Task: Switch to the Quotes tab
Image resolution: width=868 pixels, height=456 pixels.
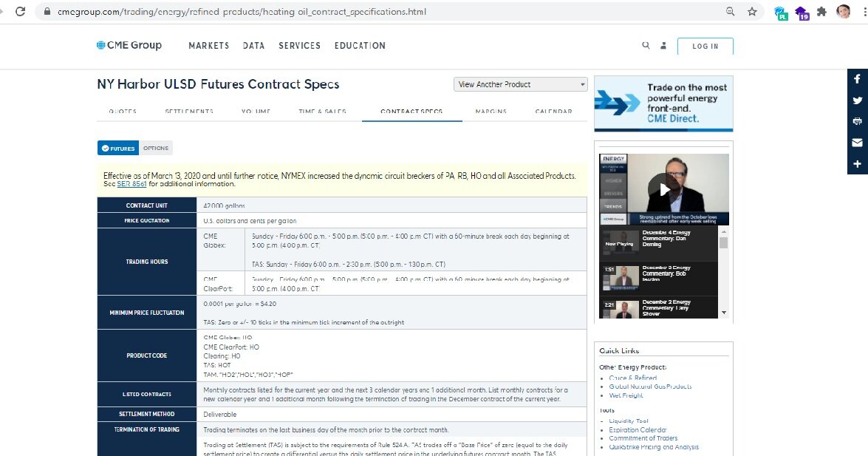Action: (x=123, y=112)
